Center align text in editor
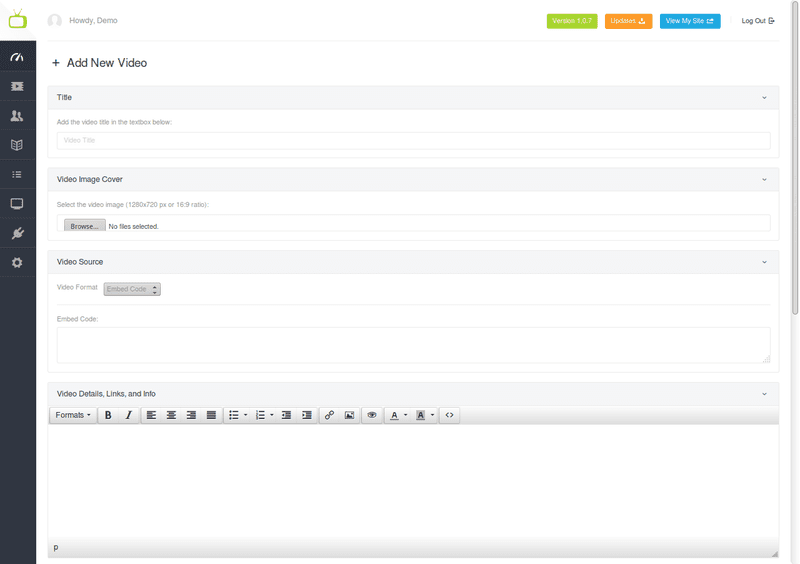800x564 pixels. (x=171, y=415)
